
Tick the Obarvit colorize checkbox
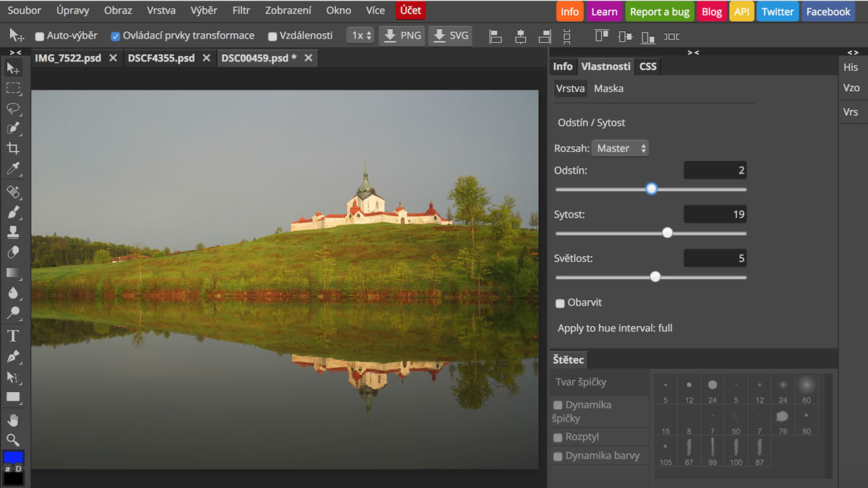coord(560,303)
